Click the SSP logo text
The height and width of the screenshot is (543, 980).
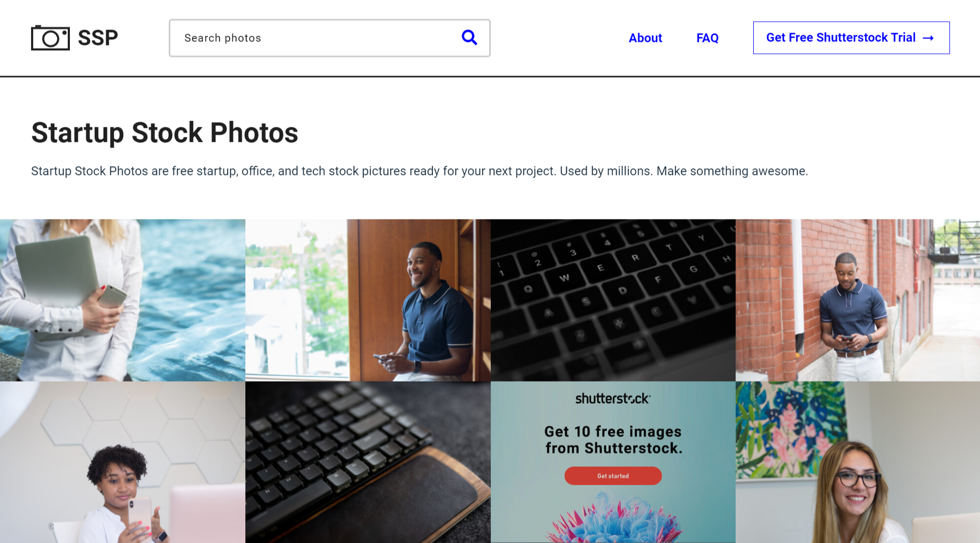tap(98, 38)
